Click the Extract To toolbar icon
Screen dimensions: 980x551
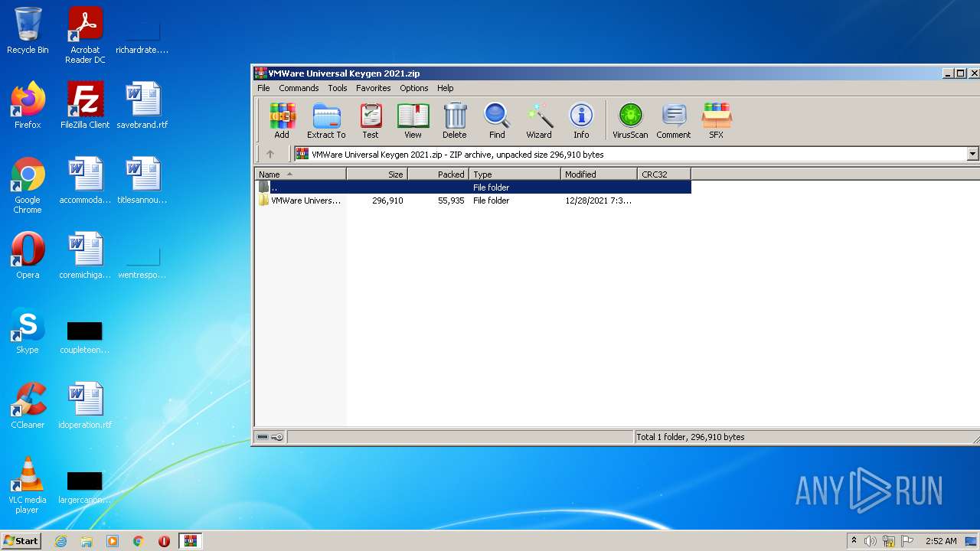[326, 121]
